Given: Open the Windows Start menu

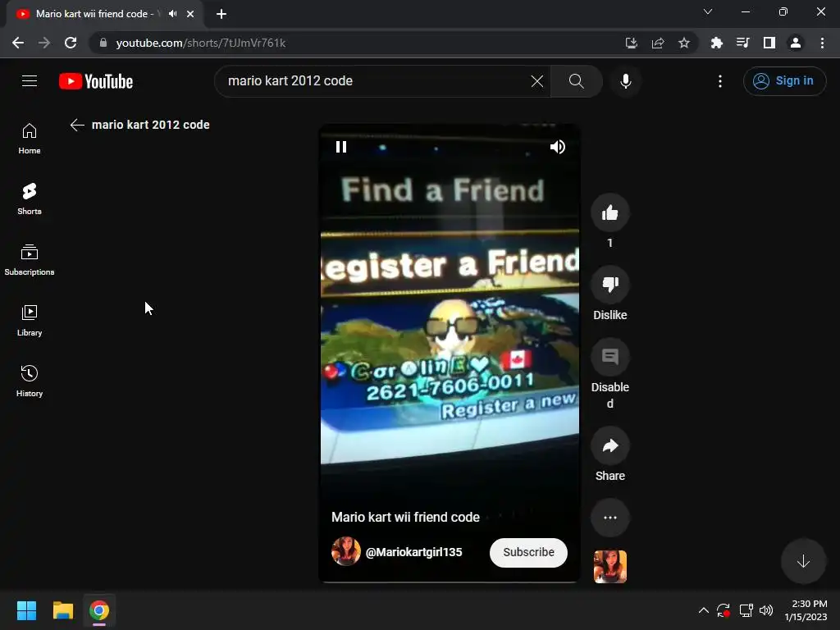Looking at the screenshot, I should click(x=26, y=610).
